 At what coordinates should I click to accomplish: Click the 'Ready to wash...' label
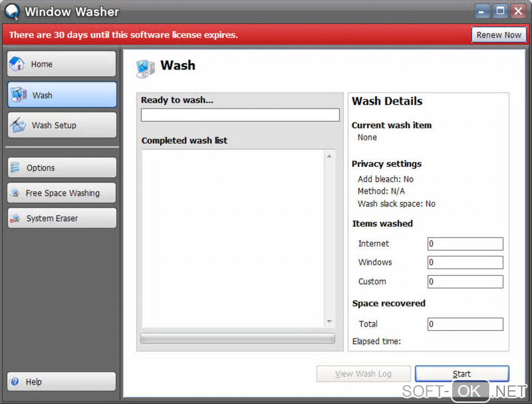pyautogui.click(x=177, y=100)
